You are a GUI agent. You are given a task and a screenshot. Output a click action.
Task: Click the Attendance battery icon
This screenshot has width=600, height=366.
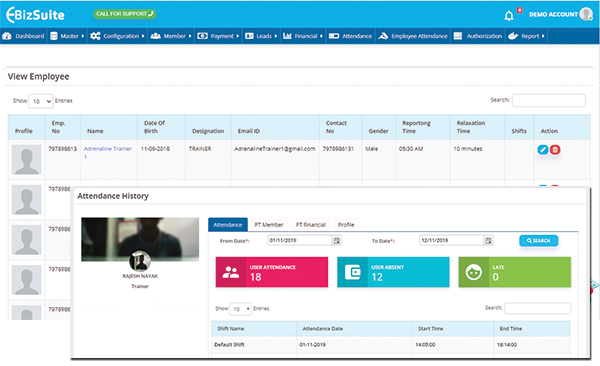334,36
